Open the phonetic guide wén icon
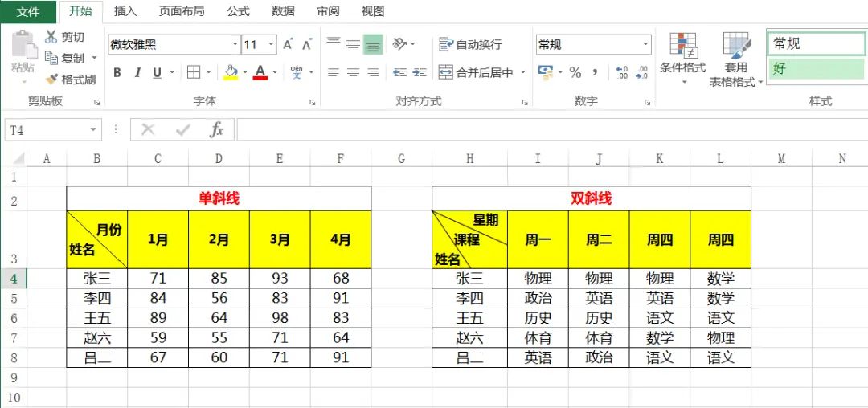Screen dimensions: 868x408 click(297, 72)
